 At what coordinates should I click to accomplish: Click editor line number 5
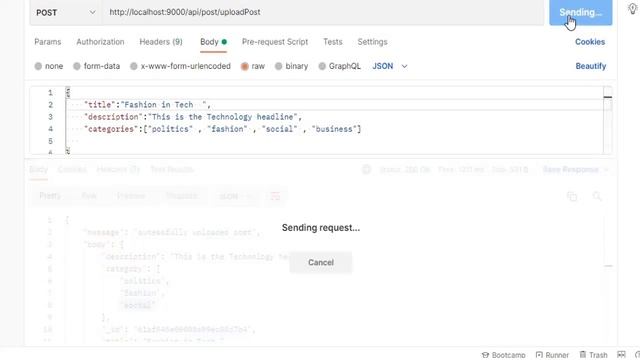pos(50,141)
